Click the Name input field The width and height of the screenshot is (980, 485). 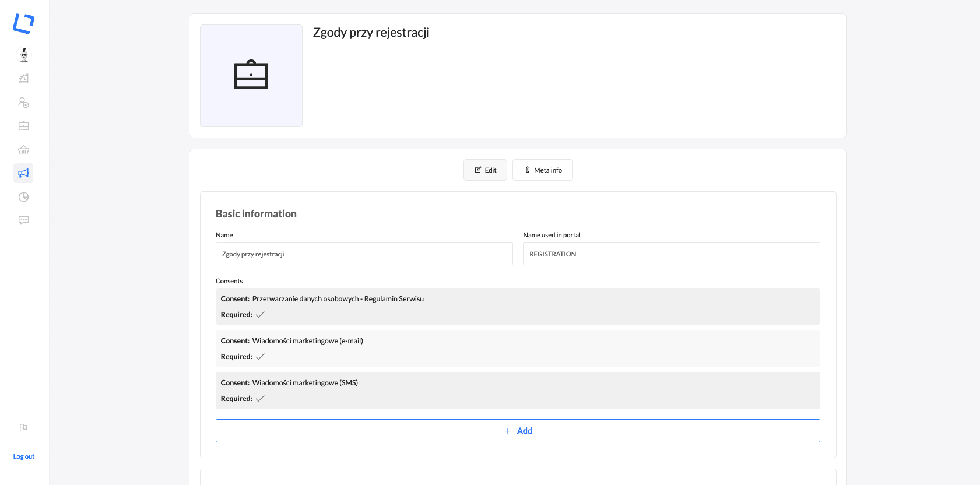click(364, 254)
